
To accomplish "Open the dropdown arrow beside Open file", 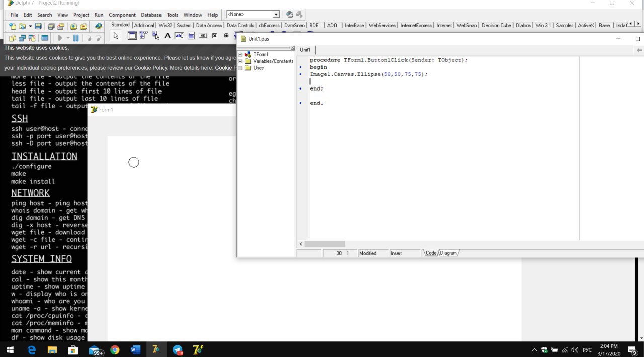I will click(30, 26).
